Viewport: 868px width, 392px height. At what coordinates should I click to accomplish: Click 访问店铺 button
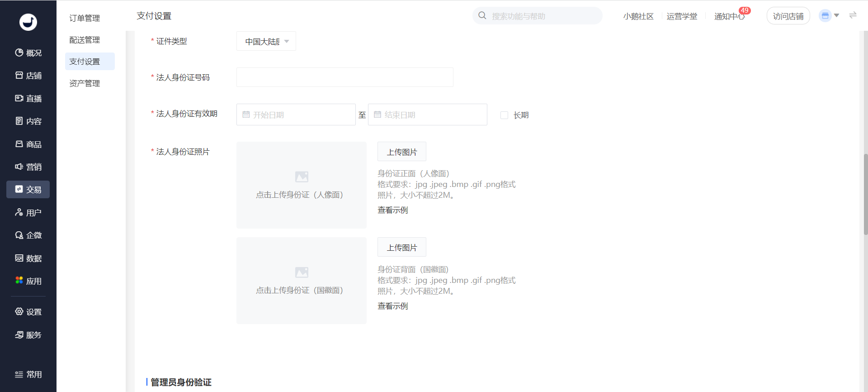coord(788,16)
